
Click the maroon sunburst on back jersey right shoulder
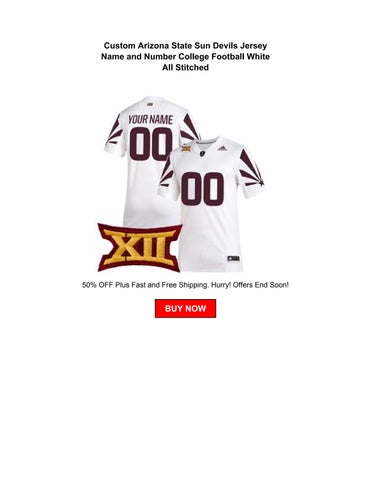point(189,127)
